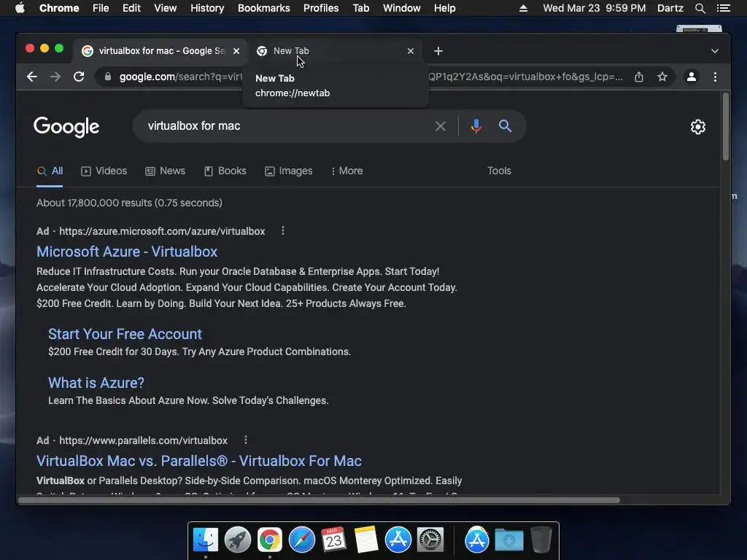Image resolution: width=747 pixels, height=560 pixels.
Task: Reload the current Google search page
Action: point(79,77)
